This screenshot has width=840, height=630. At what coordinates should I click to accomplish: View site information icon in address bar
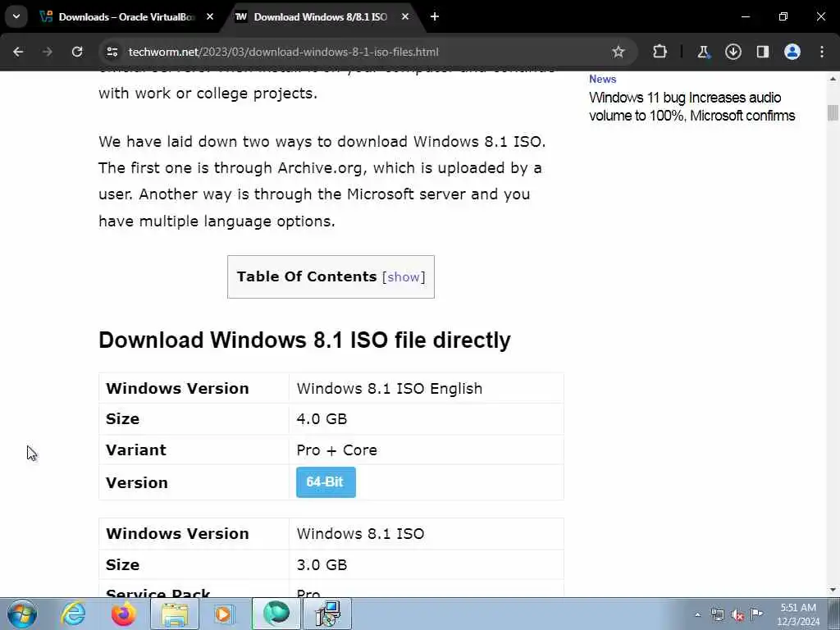(x=112, y=52)
